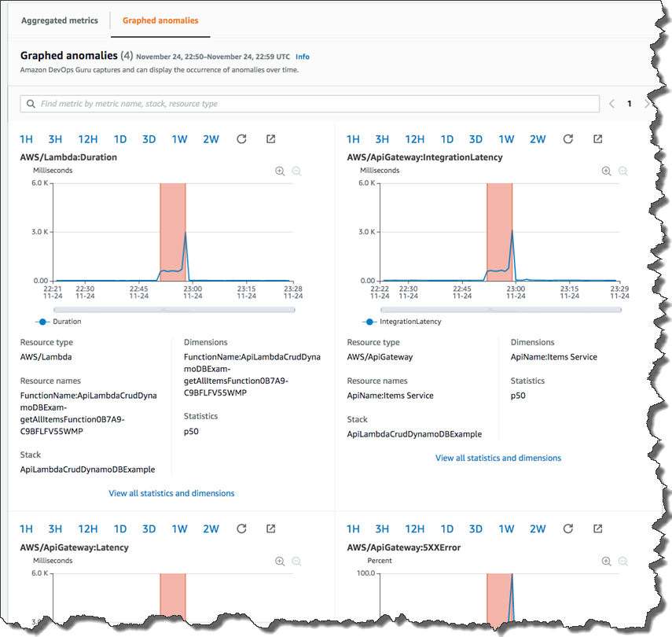Viewport: 672px width, 637px height.
Task: Open 5XXError graph in new window
Action: [598, 528]
